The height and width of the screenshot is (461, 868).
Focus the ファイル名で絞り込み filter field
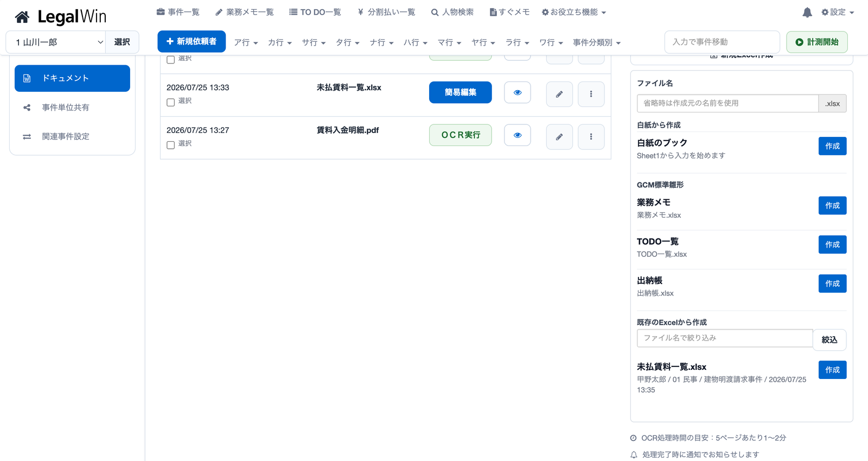coord(725,338)
